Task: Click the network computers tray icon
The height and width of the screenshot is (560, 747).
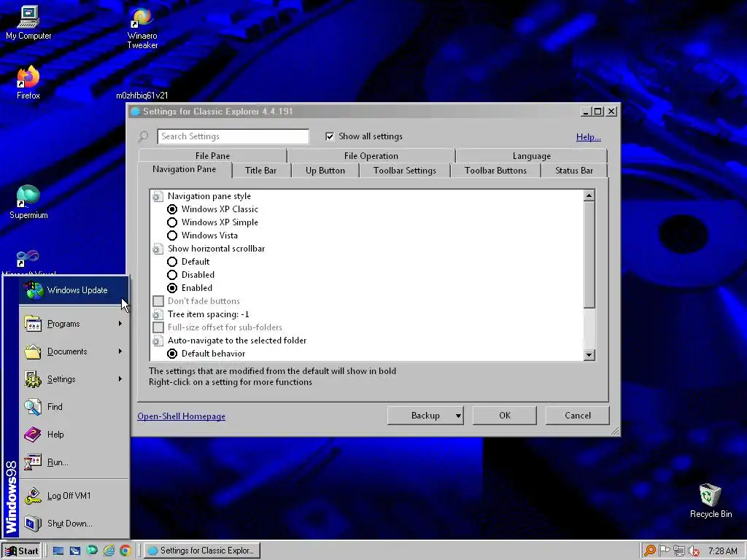Action: (679, 551)
